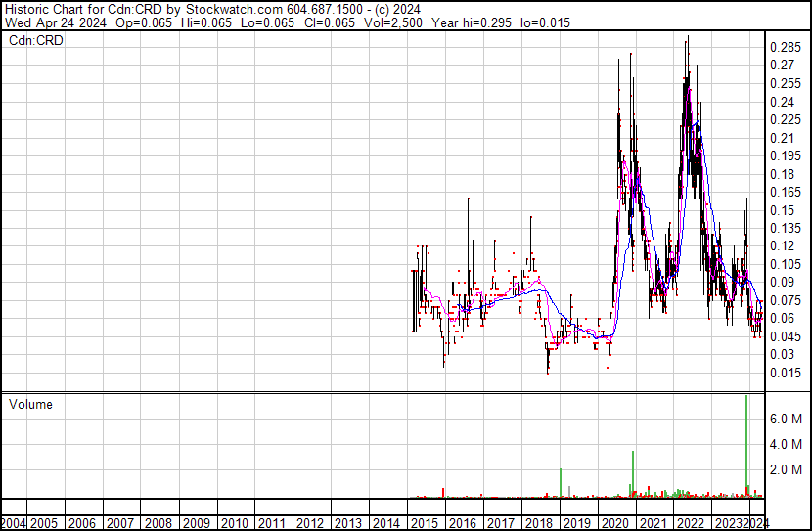Click the 2020 year label on timeline
Image resolution: width=812 pixels, height=531 pixels.
point(614,523)
